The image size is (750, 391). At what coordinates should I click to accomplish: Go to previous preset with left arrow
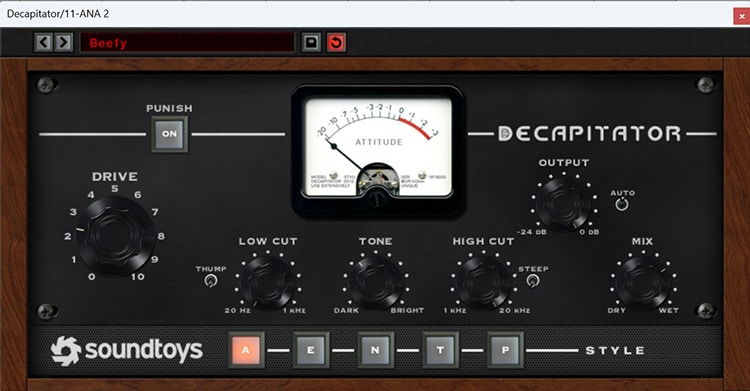pos(43,43)
